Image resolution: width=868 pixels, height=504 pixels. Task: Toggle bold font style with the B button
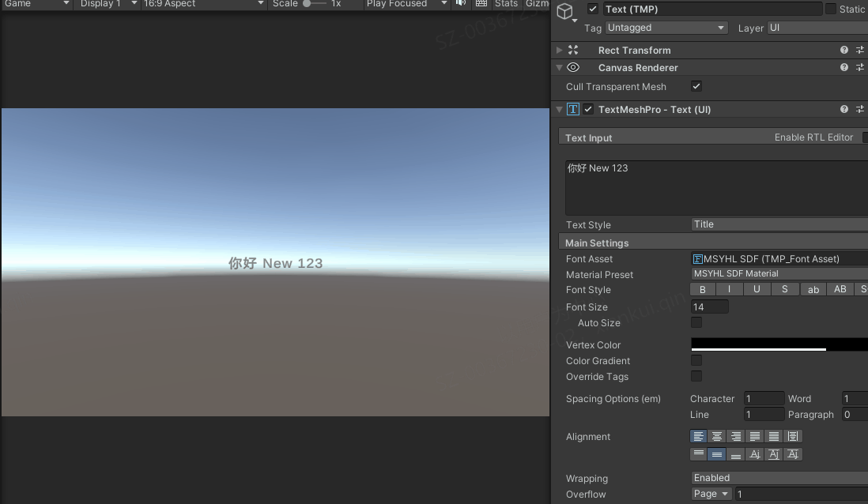(x=702, y=289)
